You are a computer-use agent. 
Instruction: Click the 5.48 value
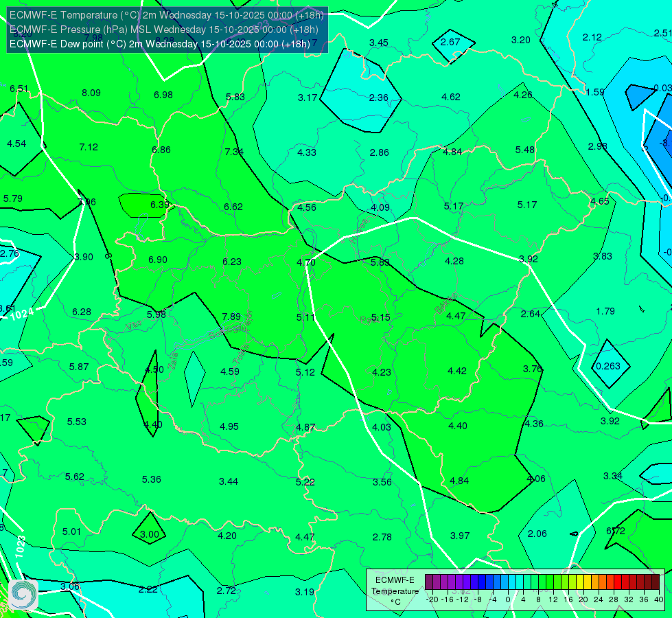pyautogui.click(x=525, y=150)
